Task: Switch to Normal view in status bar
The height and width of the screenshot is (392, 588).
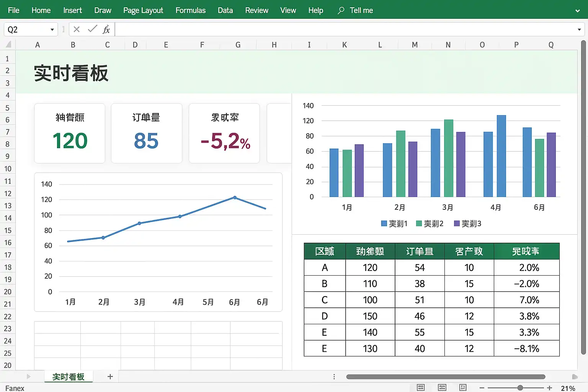Action: click(421, 388)
